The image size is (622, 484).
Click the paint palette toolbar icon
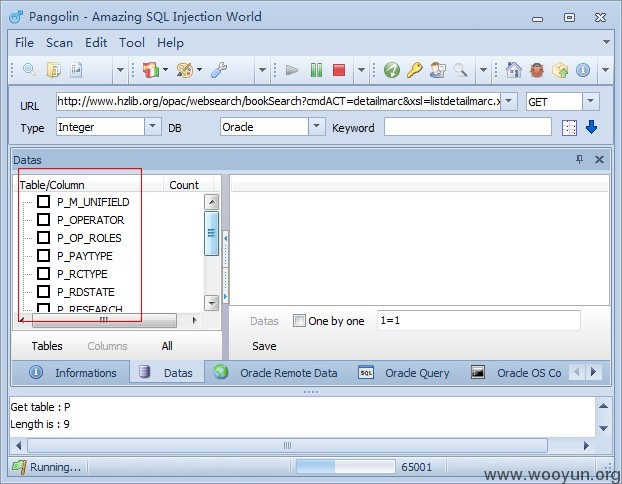point(184,70)
